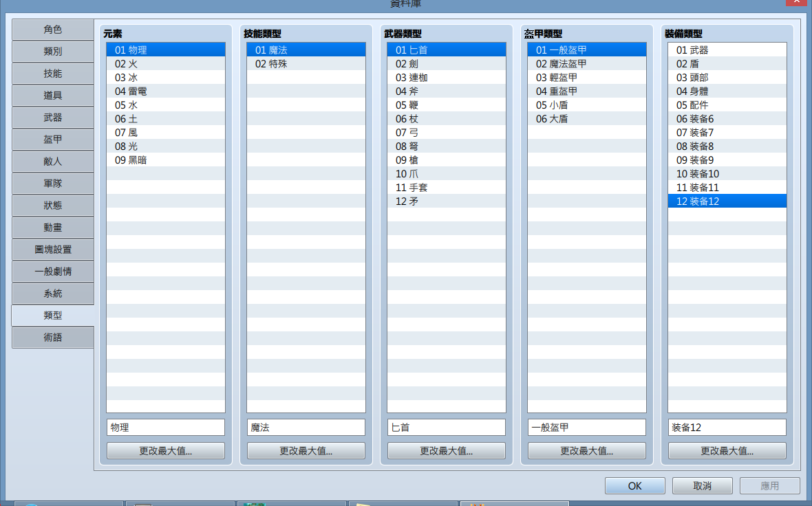
Task: Select element row 07 風
Action: [x=166, y=133]
